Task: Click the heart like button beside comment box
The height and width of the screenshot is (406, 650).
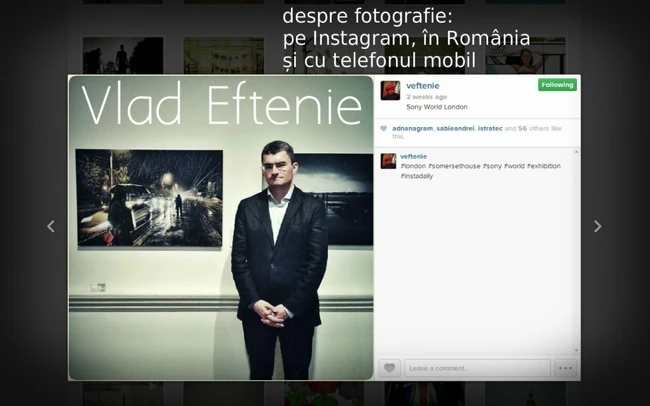Action: click(x=390, y=368)
